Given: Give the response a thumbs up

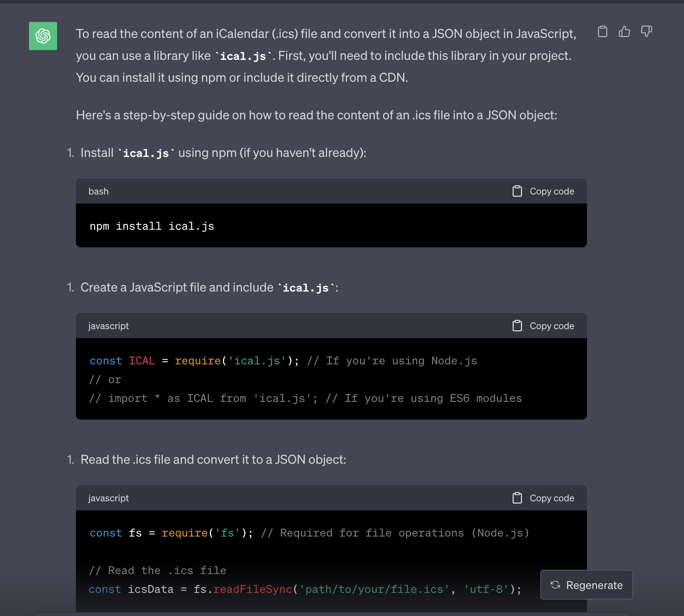Looking at the screenshot, I should pos(625,31).
